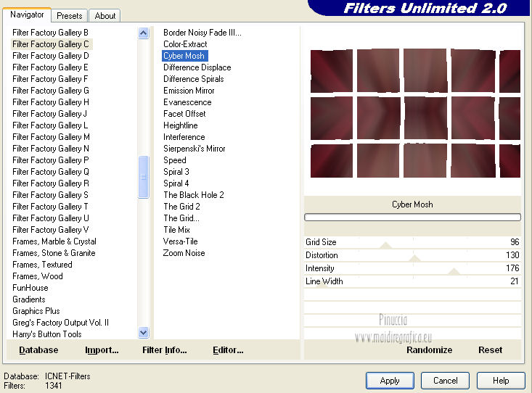Select Frames, Textured category

click(x=42, y=265)
